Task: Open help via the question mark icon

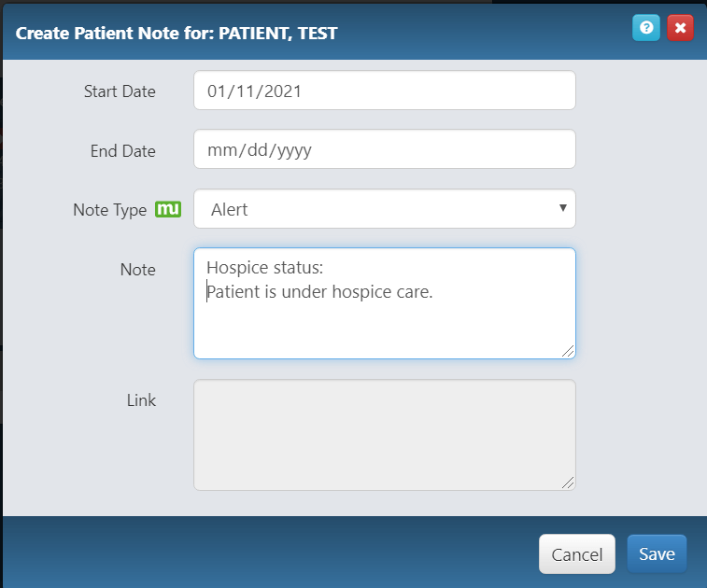Action: (x=646, y=28)
